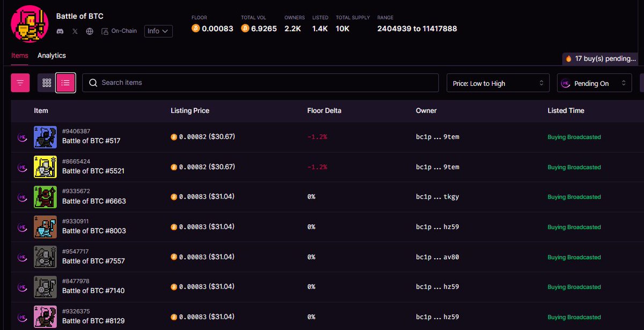Click owner bc1p...tkgy on the #6663 row

coord(437,197)
